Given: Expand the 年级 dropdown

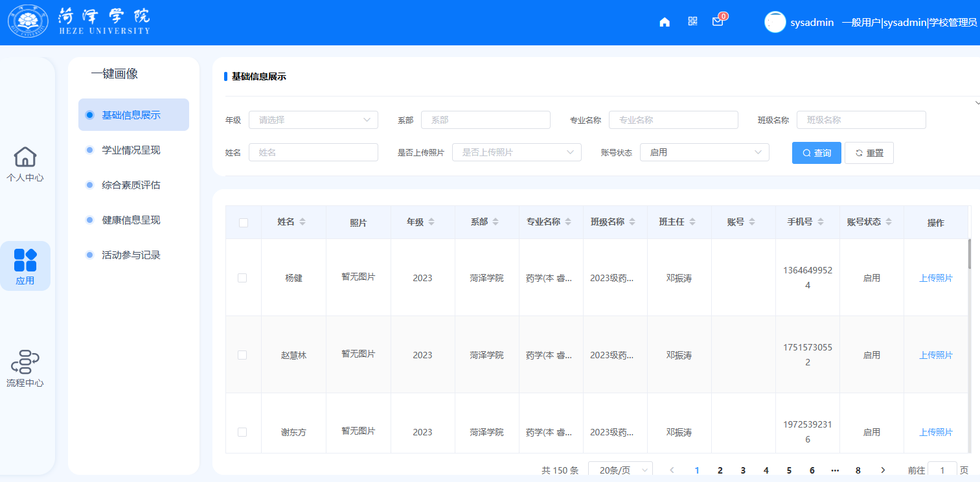Looking at the screenshot, I should coord(313,120).
